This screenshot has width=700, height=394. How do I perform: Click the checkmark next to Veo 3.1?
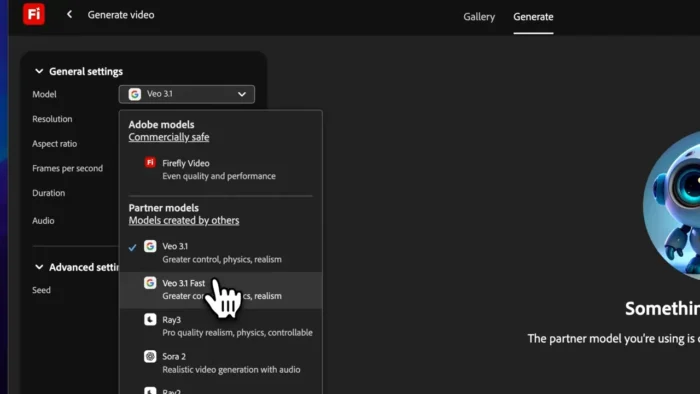point(132,247)
